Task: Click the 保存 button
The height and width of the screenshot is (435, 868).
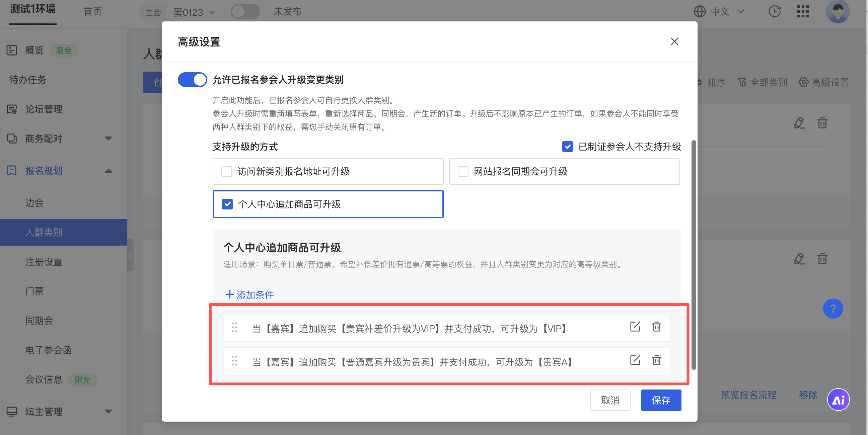Action: click(661, 400)
